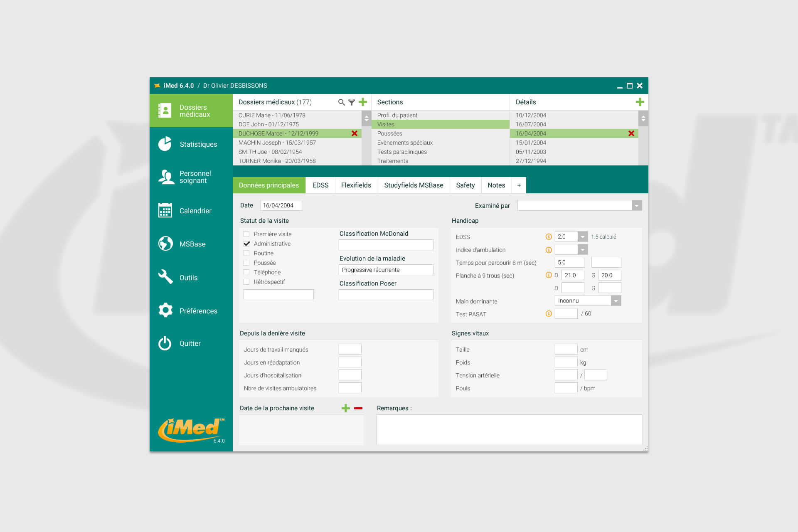This screenshot has height=532, width=798.
Task: Open the filter funnel for medical records
Action: click(x=352, y=102)
